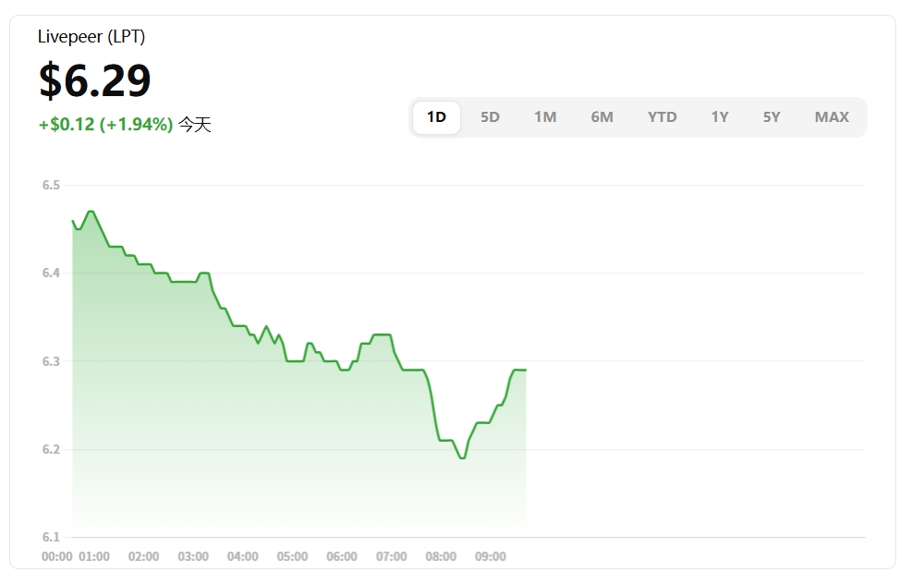The image size is (924, 584).
Task: Click the chart's lowest dip near 08:00
Action: click(463, 458)
